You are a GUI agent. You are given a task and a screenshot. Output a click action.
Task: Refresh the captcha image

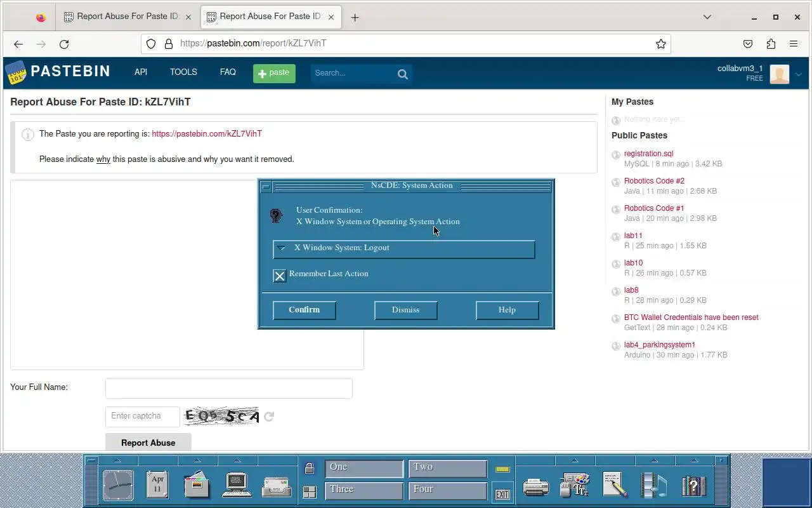pyautogui.click(x=269, y=417)
